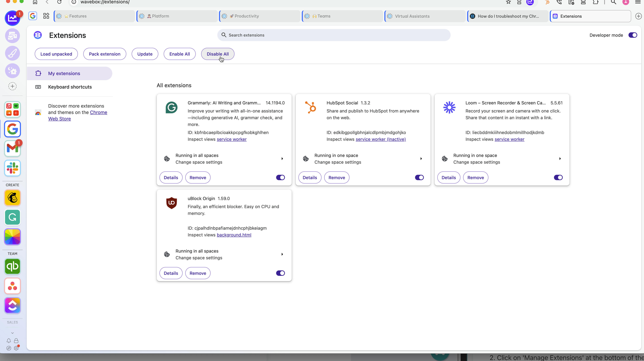Viewport: 644px width, 361px height.
Task: Open the pink profile avatar
Action: 626,2
